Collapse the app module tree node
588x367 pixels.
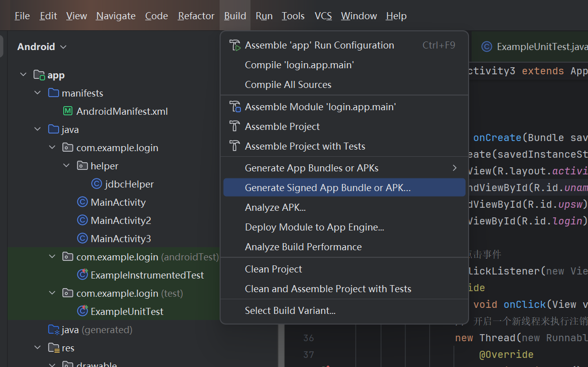pyautogui.click(x=23, y=75)
